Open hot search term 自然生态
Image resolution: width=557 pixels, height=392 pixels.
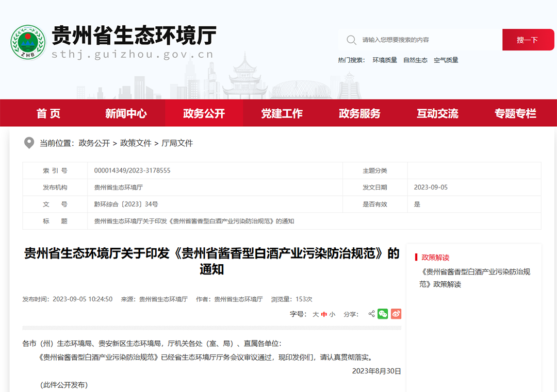pos(415,60)
